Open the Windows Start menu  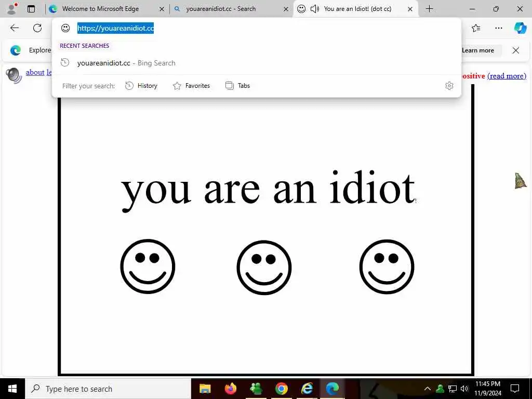pyautogui.click(x=12, y=389)
